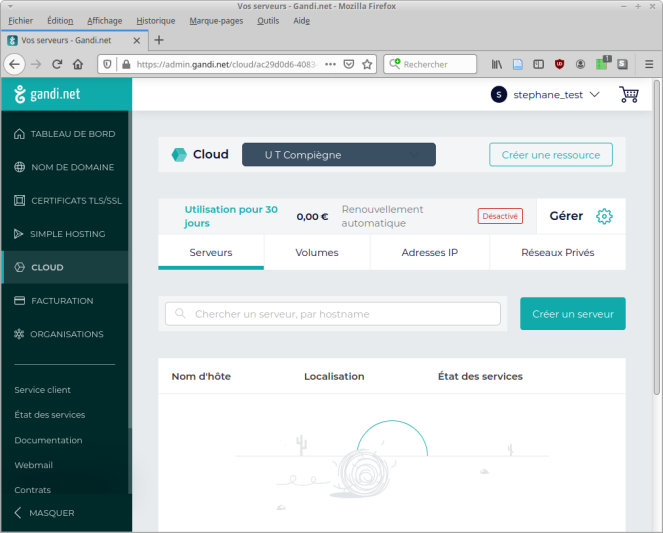Click Créer une ressource button
The height and width of the screenshot is (533, 663).
pyautogui.click(x=551, y=155)
